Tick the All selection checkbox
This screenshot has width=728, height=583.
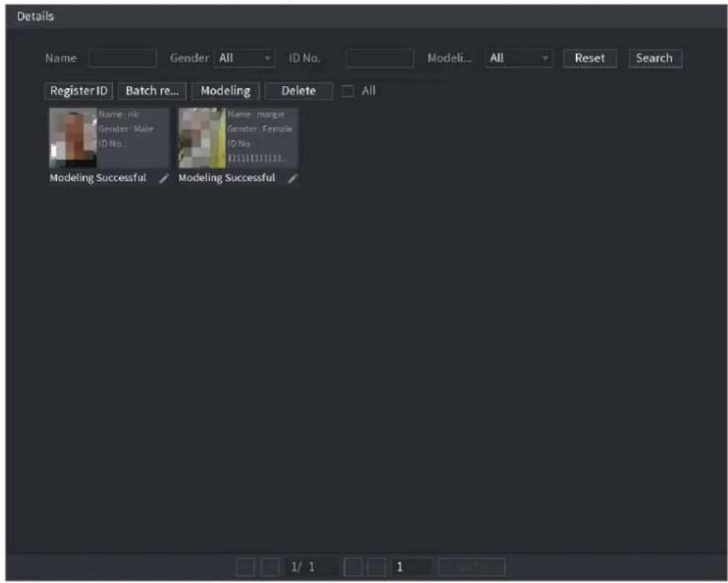click(347, 91)
